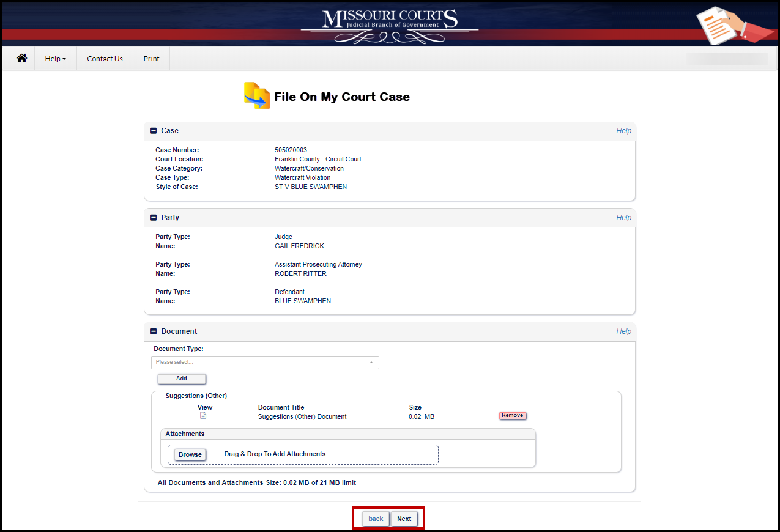This screenshot has width=780, height=532.
Task: Open the Contact Us page
Action: click(105, 59)
